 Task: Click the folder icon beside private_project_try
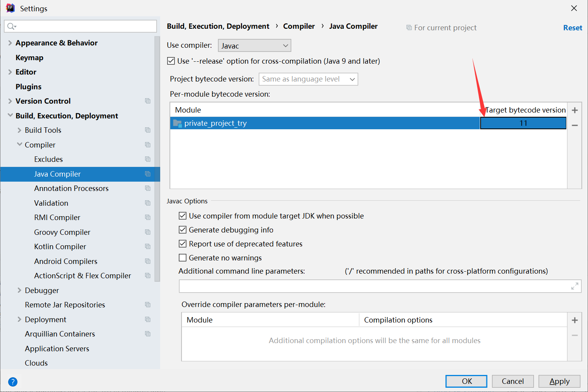[178, 123]
